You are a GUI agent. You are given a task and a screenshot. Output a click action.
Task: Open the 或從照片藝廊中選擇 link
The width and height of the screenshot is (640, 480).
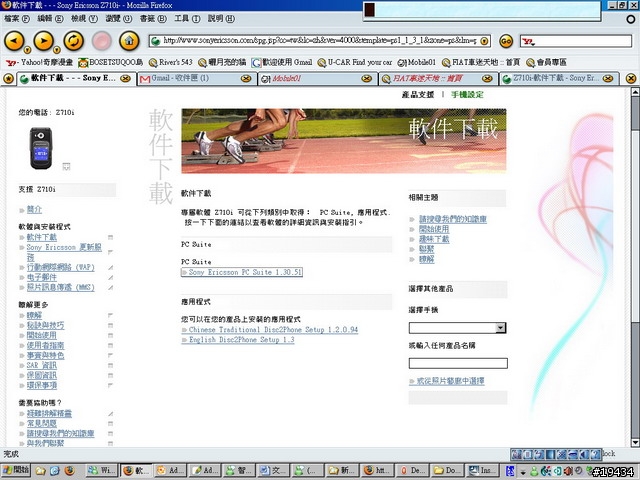coord(450,381)
